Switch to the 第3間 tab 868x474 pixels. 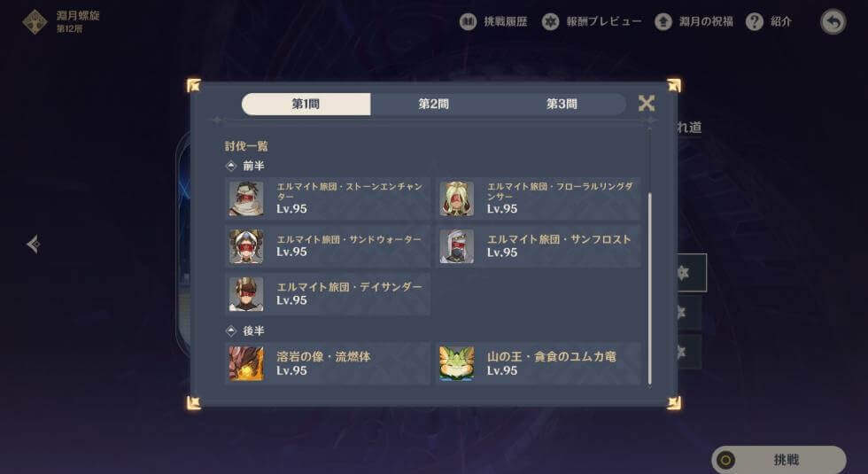tap(562, 104)
